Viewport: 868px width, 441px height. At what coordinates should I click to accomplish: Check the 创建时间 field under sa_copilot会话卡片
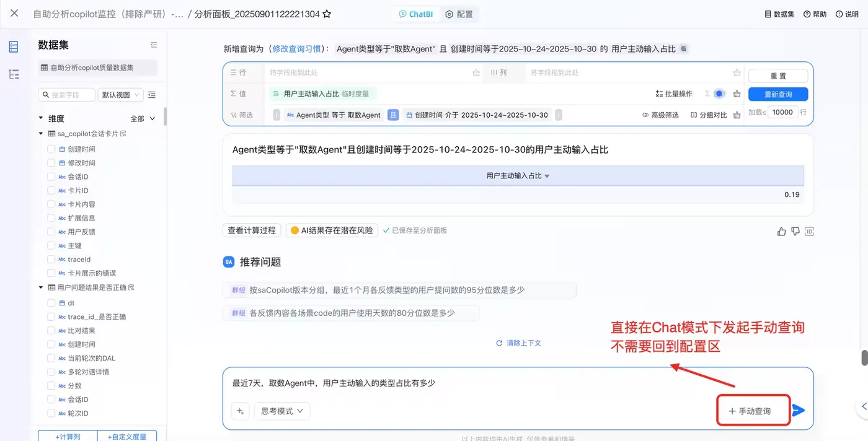(51, 149)
